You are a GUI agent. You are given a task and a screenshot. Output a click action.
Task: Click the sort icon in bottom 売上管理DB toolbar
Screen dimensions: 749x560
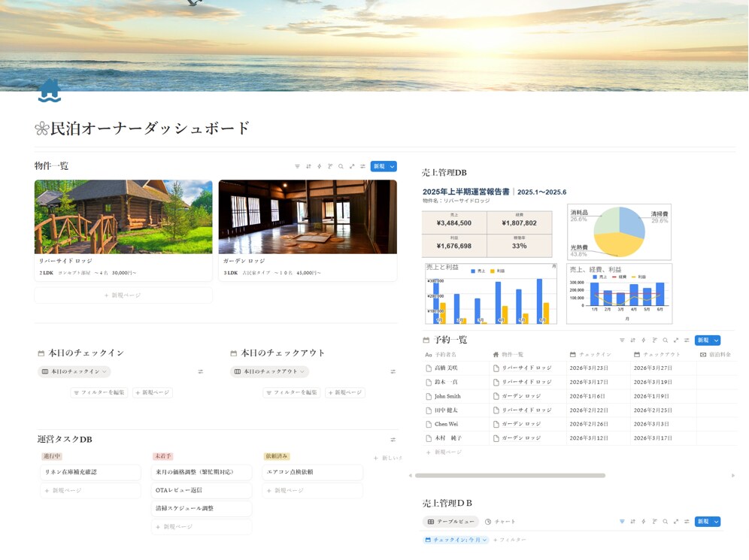633,522
